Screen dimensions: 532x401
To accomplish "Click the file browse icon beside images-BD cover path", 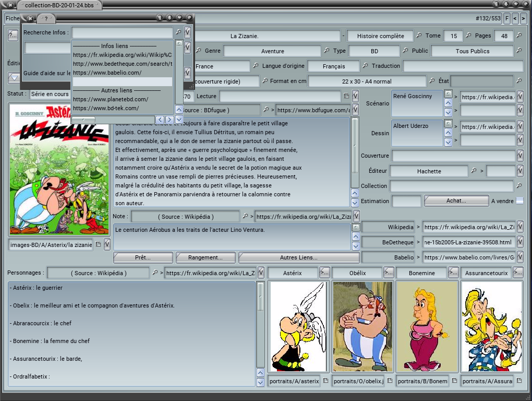I will (99, 244).
